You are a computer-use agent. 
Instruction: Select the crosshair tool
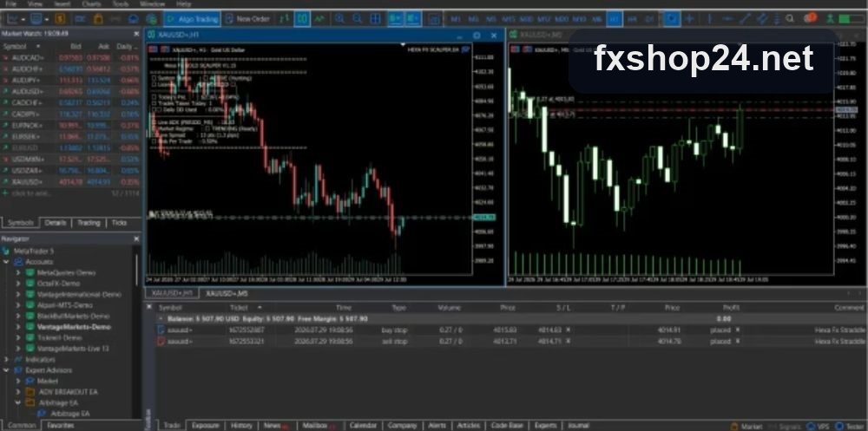689,19
